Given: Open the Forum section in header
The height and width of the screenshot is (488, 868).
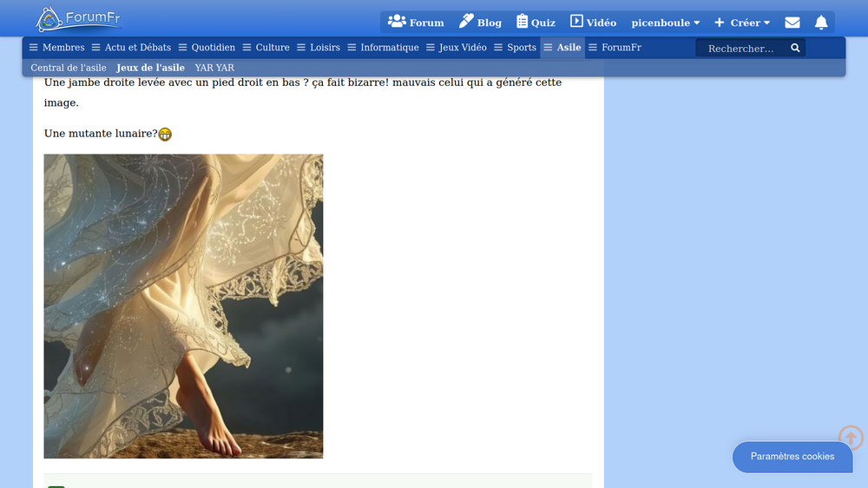Looking at the screenshot, I should (416, 23).
